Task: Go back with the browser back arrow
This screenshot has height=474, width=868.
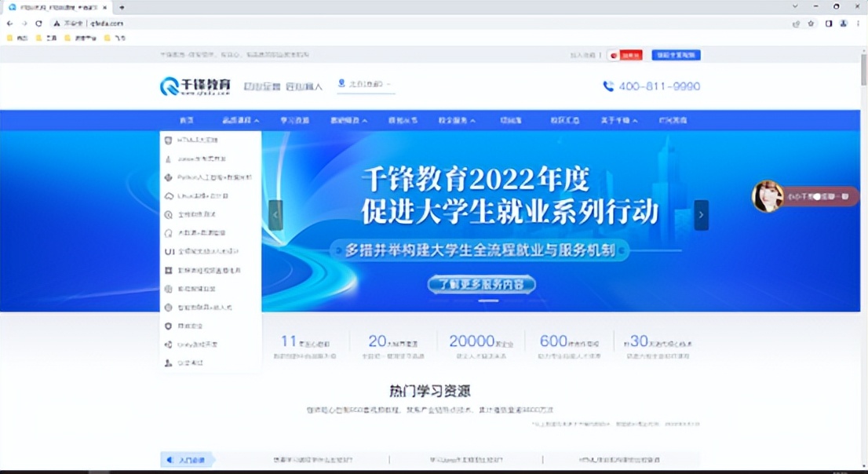Action: [9, 24]
